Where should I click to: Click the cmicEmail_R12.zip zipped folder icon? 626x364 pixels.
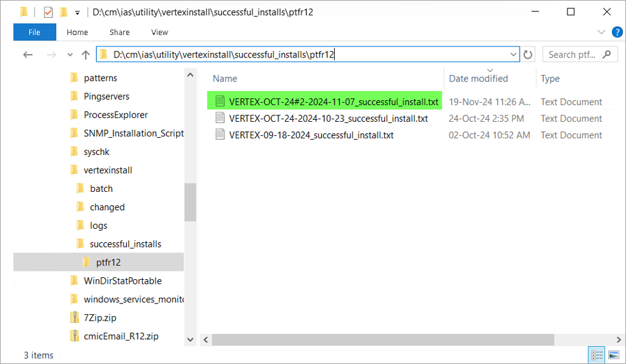75,336
